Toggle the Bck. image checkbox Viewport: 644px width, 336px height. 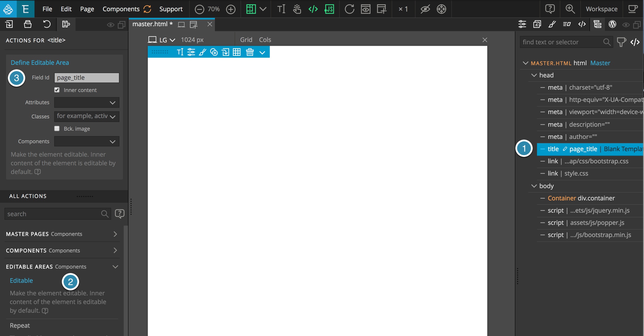click(x=57, y=128)
